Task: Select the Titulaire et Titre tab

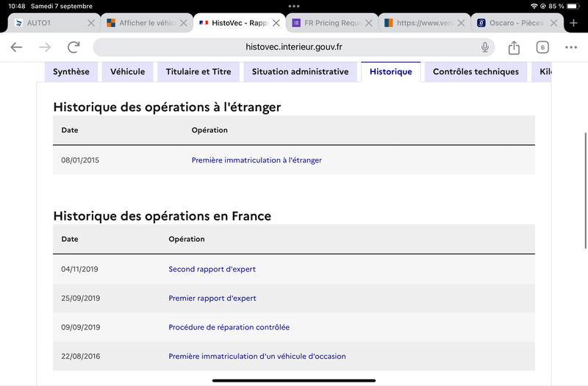Action: pos(198,71)
